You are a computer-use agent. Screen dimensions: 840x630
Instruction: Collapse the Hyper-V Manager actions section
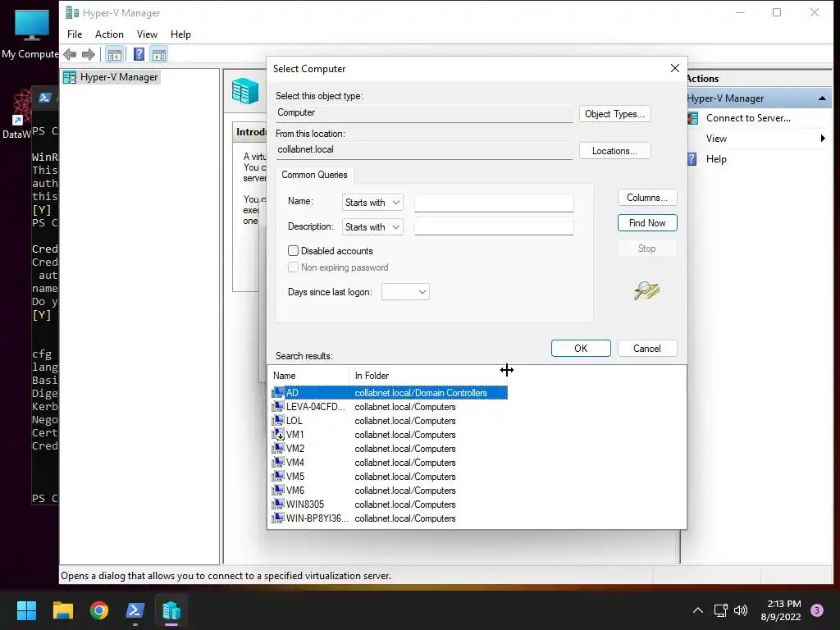pos(822,98)
